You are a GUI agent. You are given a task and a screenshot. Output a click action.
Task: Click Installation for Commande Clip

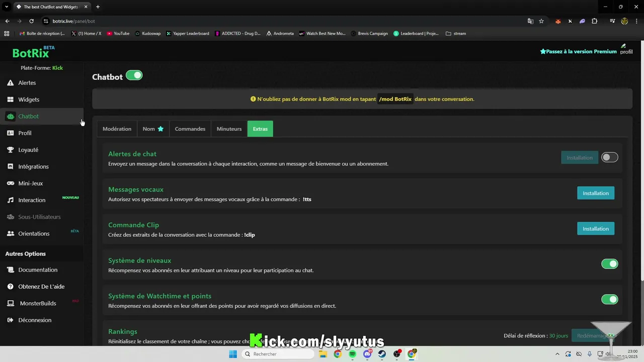click(x=596, y=229)
